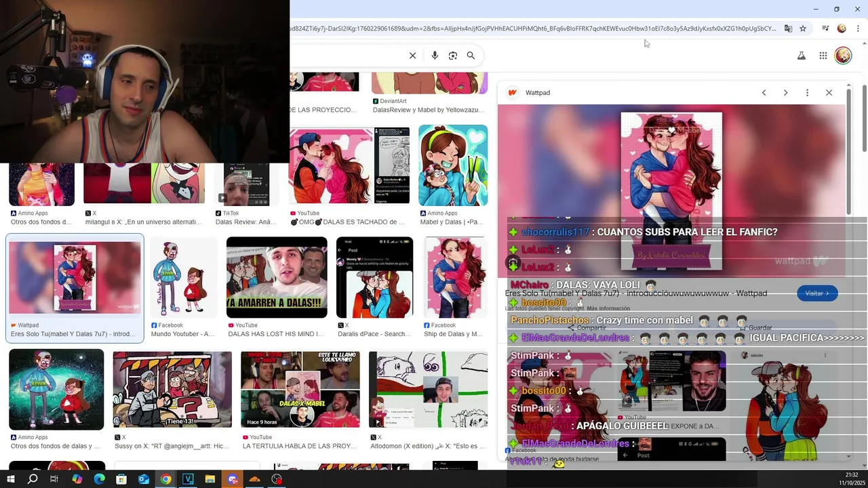Open '¡Tiene 13!' Sussy en X thumbnail
Image resolution: width=868 pixels, height=488 pixels.
point(172,390)
